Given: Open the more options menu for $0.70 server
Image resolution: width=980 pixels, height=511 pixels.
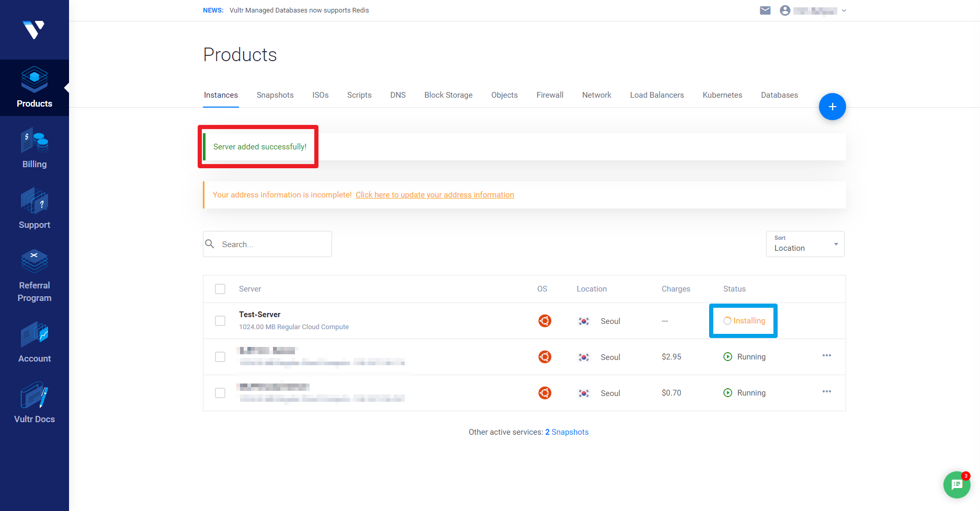Looking at the screenshot, I should point(827,391).
